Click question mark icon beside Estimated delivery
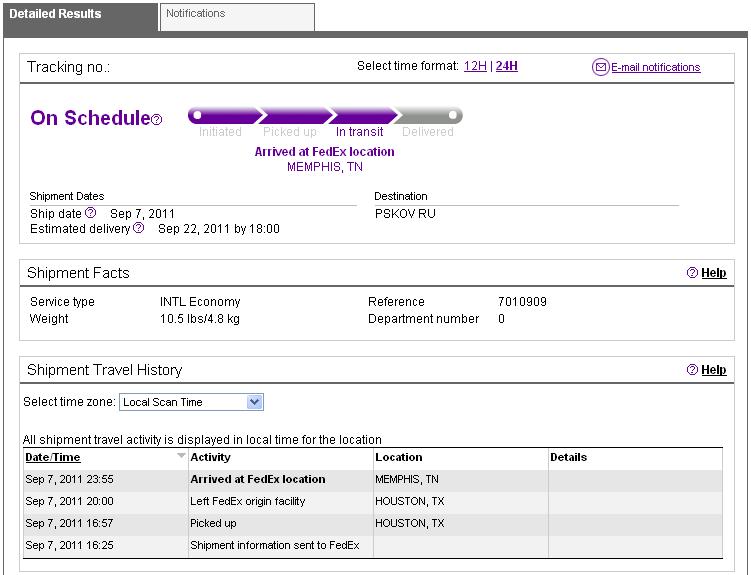Image resolution: width=751 pixels, height=575 pixels. pyautogui.click(x=139, y=228)
